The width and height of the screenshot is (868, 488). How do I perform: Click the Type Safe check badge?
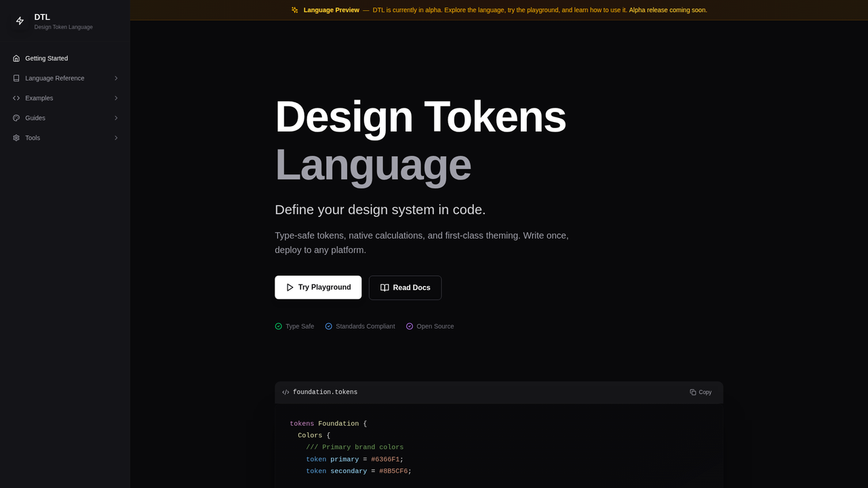[x=278, y=326]
